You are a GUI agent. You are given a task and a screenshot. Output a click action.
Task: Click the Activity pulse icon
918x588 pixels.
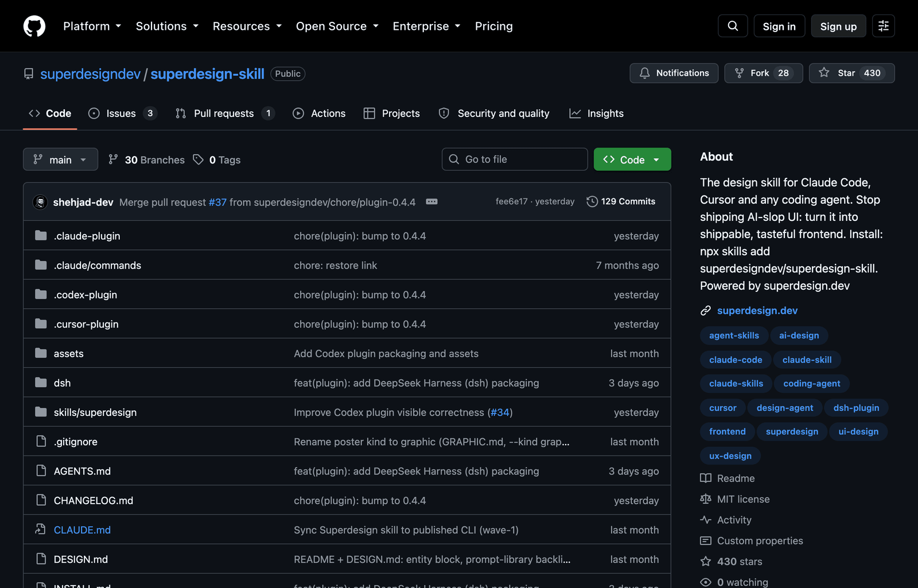click(x=706, y=520)
